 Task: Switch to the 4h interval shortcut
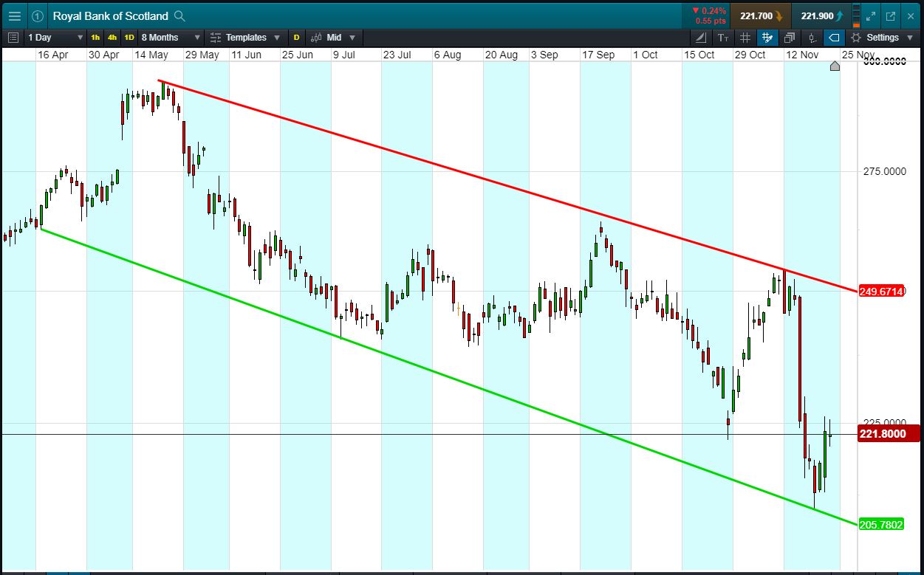tap(112, 37)
